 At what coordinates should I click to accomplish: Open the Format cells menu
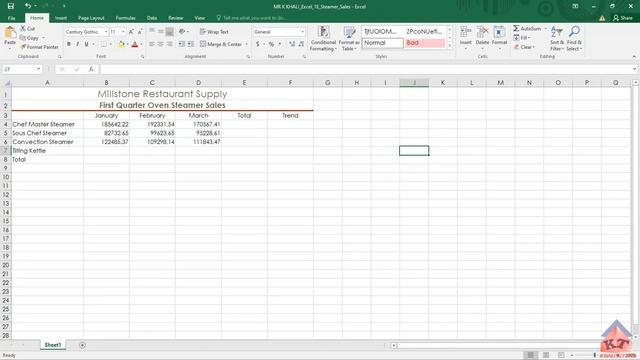tap(499, 37)
